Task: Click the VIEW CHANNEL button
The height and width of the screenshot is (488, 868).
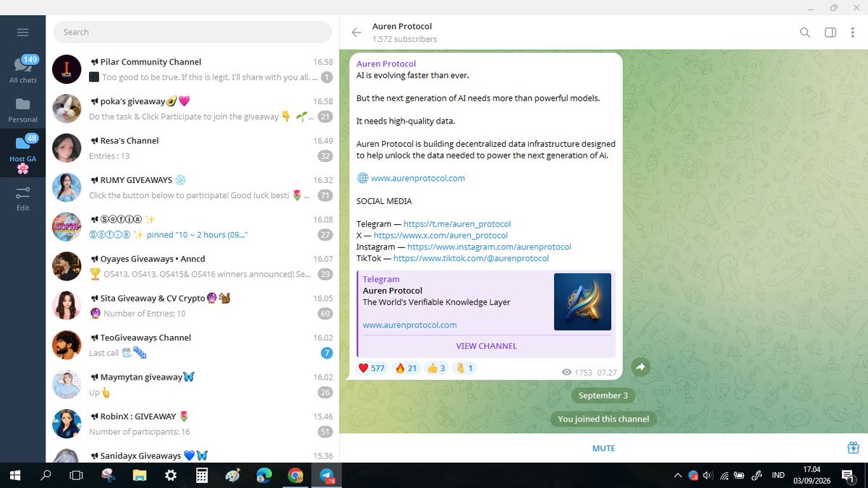Action: tap(486, 346)
